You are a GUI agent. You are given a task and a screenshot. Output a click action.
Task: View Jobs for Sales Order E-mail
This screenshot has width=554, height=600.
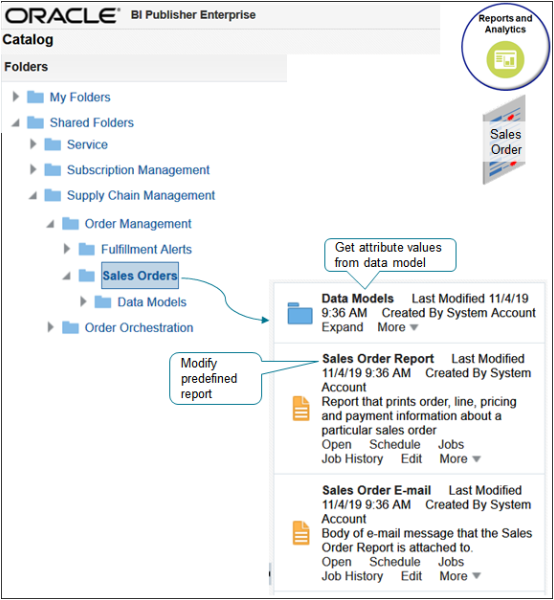(x=451, y=562)
